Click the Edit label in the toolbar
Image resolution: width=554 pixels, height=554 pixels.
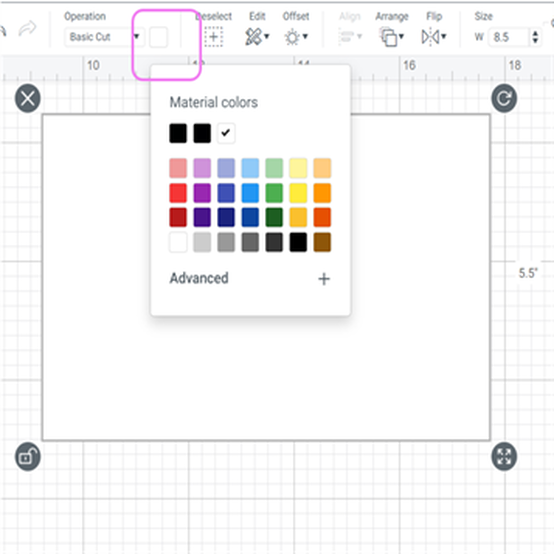pos(257,16)
